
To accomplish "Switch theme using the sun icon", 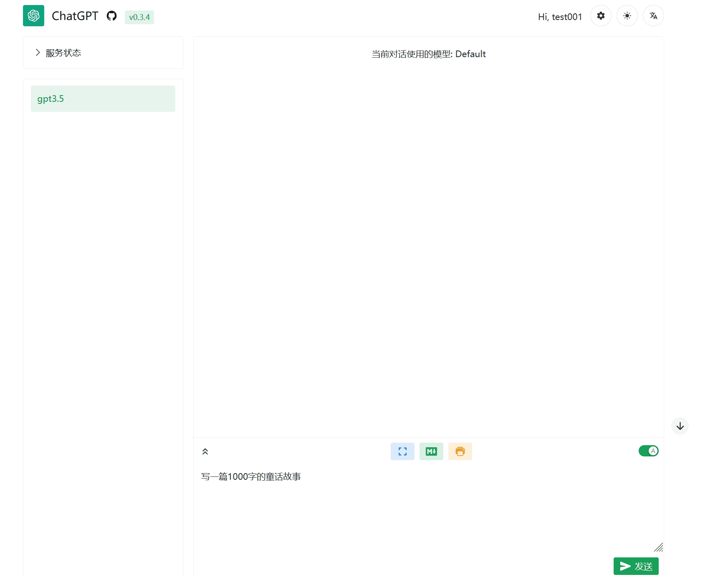I will coord(627,16).
